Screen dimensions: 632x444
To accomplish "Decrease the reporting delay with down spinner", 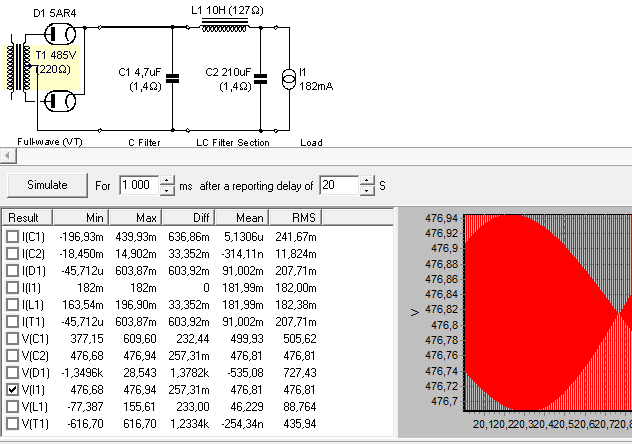I will [367, 190].
